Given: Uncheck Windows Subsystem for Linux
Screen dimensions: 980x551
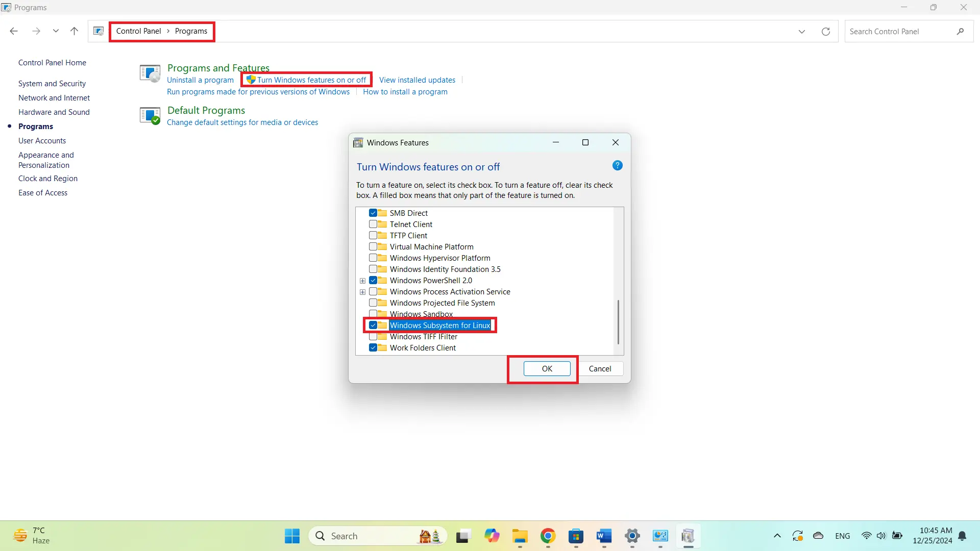Looking at the screenshot, I should point(373,325).
